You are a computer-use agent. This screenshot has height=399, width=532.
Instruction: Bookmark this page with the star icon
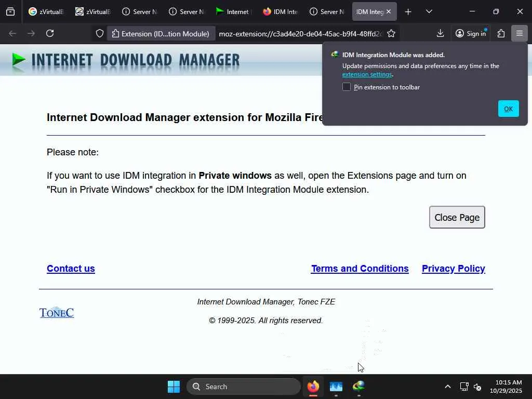tap(391, 33)
